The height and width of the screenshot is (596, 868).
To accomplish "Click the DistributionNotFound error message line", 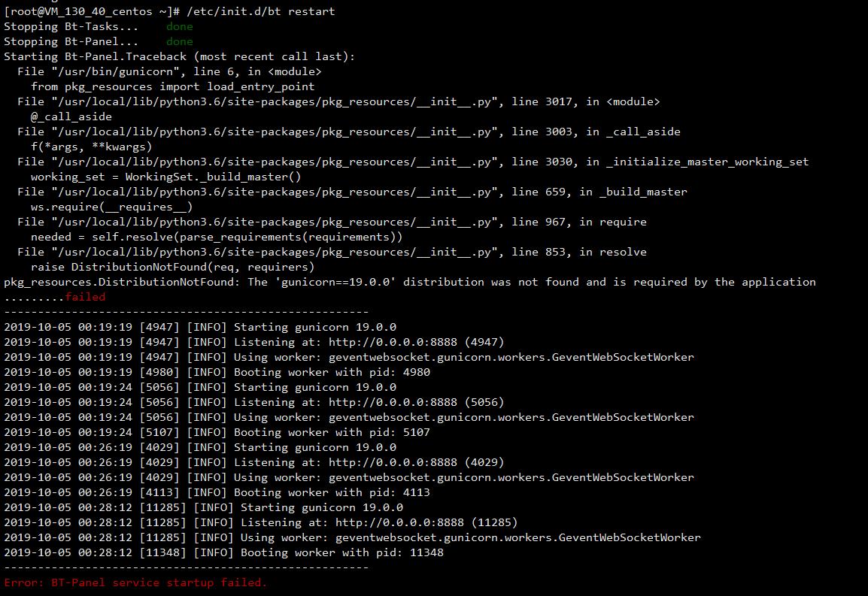I will [x=410, y=282].
